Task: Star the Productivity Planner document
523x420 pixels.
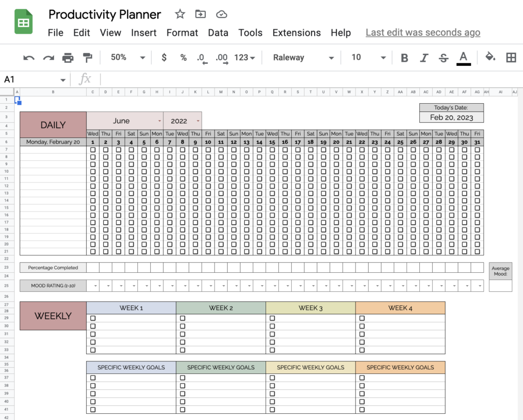Action: [180, 14]
